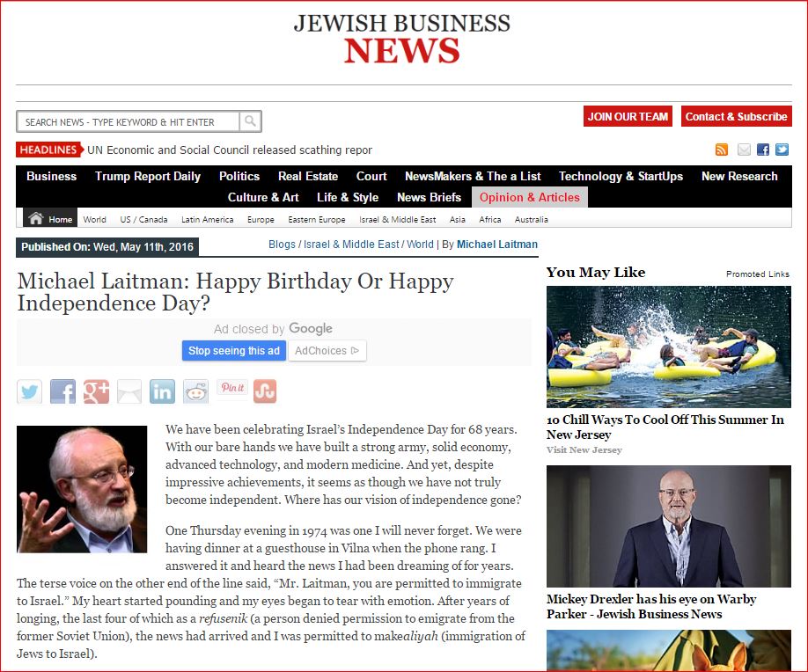
Task: Share article on Google Plus
Action: coord(96,391)
